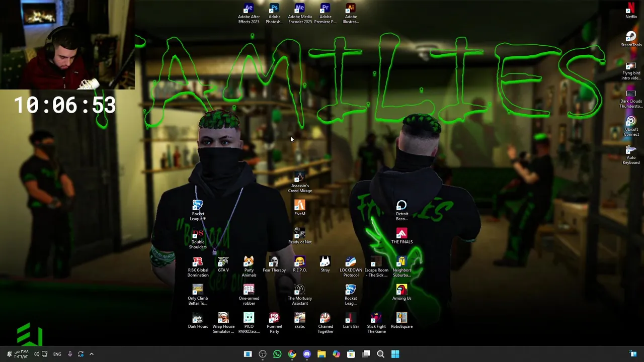Select the Chained Together icon
This screenshot has width=644, height=362.
pos(325,323)
